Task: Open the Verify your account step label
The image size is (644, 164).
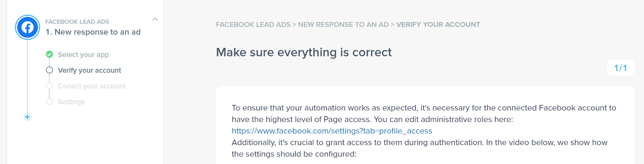Action: coord(89,70)
